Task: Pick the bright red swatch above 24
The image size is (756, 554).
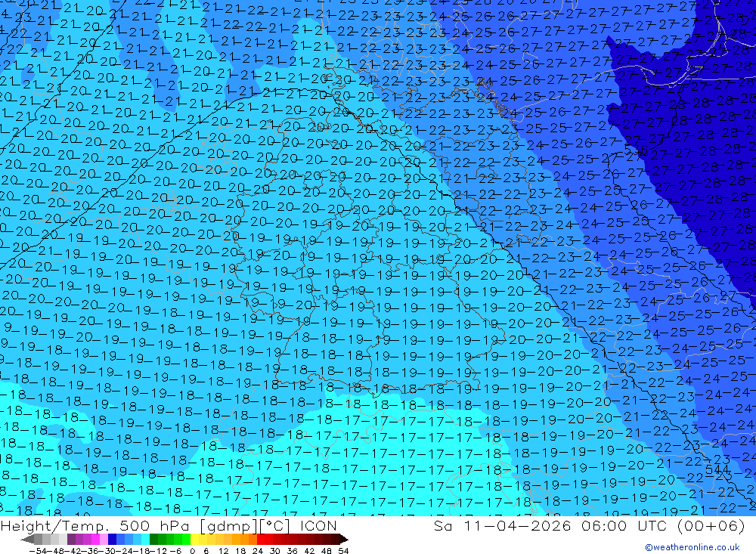Action: pyautogui.click(x=261, y=539)
